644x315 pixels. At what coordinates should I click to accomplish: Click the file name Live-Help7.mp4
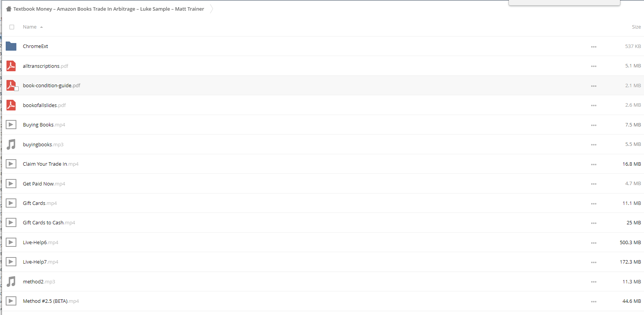pyautogui.click(x=40, y=262)
